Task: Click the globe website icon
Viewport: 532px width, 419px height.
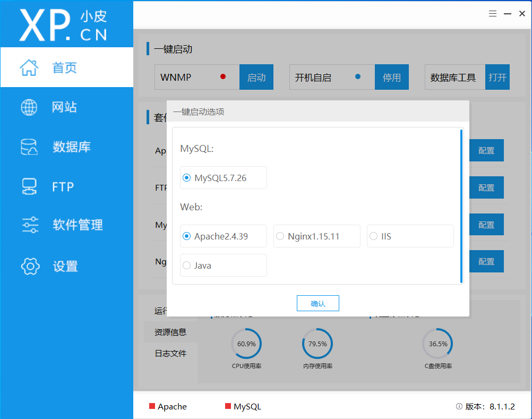Action: [x=29, y=107]
